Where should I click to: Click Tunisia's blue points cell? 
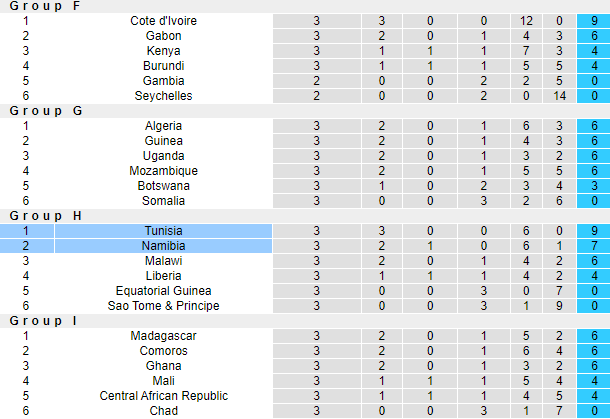click(x=594, y=231)
